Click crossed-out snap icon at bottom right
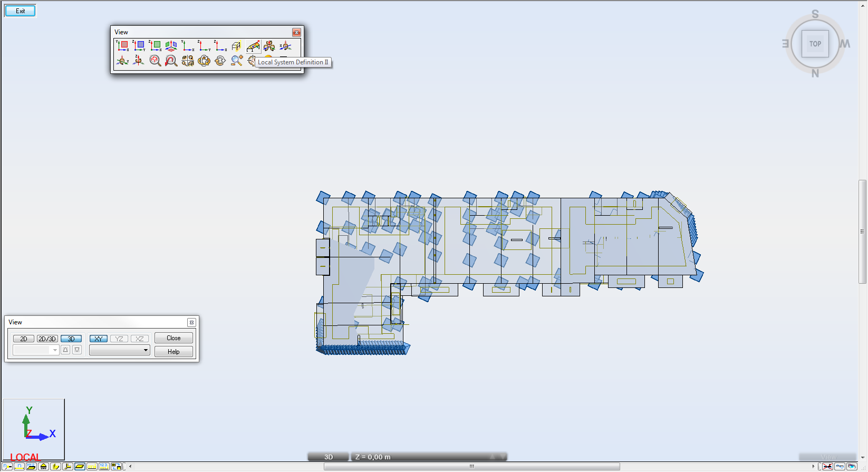868x472 pixels. (x=828, y=466)
